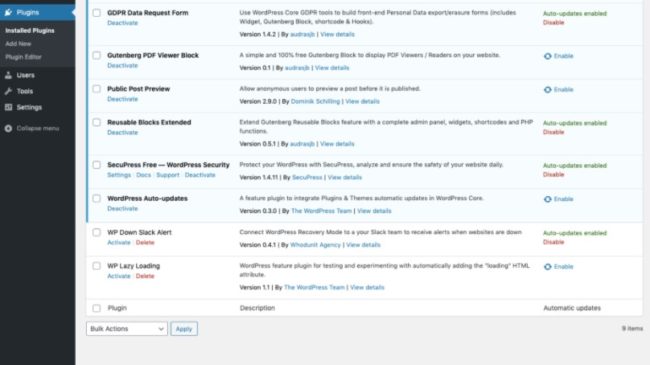Image resolution: width=650 pixels, height=365 pixels.
Task: Go to Settings menu
Action: coord(29,107)
